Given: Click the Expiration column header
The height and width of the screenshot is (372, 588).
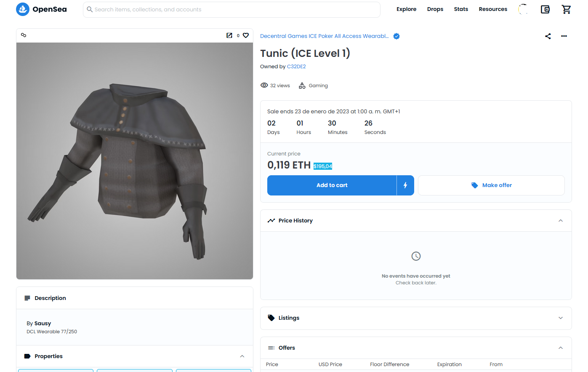Looking at the screenshot, I should pos(449,364).
